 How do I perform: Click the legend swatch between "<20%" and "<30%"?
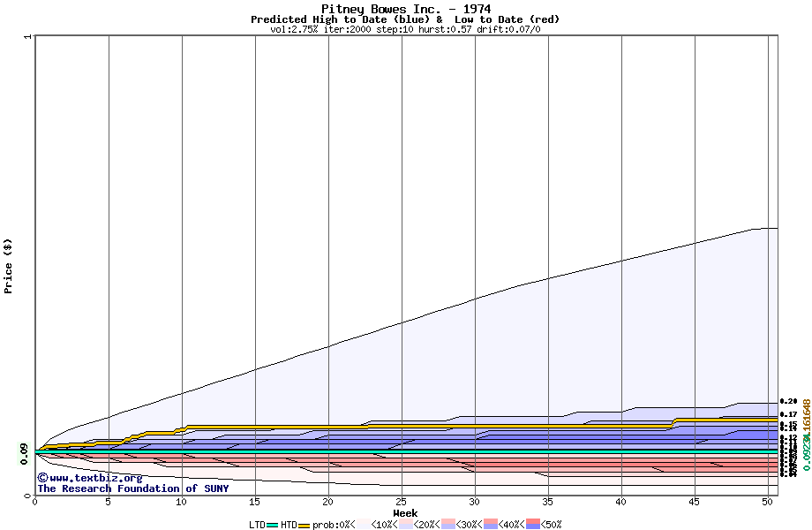click(x=448, y=525)
